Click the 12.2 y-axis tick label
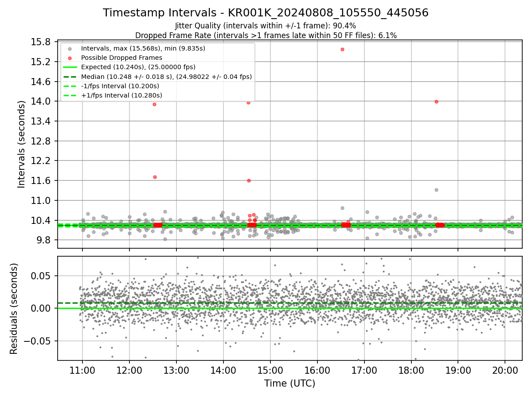The height and width of the screenshot is (399, 532). [41, 160]
